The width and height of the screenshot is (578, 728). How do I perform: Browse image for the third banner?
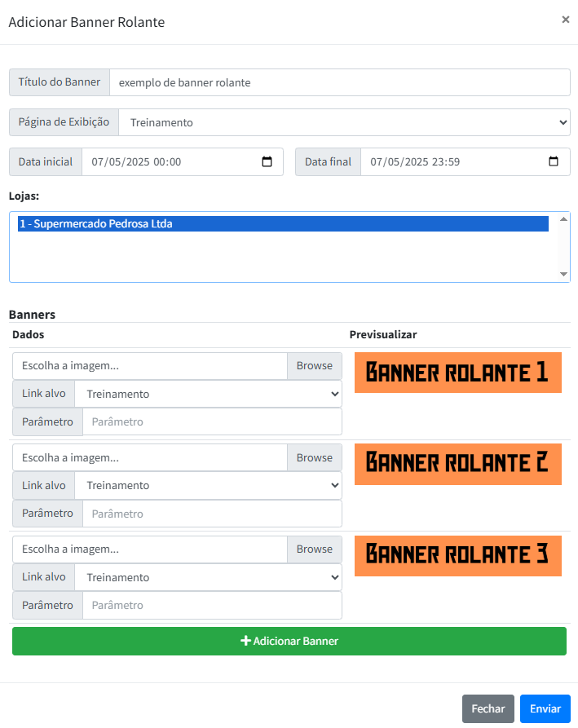click(314, 549)
